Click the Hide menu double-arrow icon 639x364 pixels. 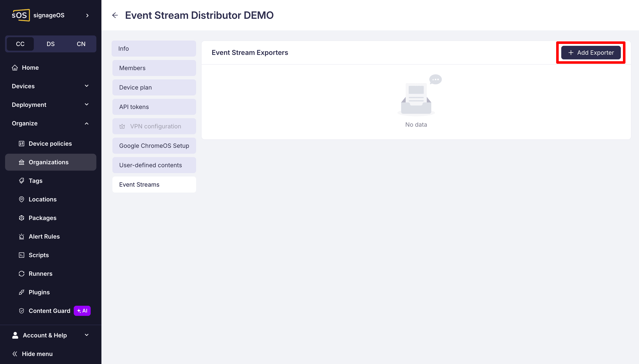point(15,354)
